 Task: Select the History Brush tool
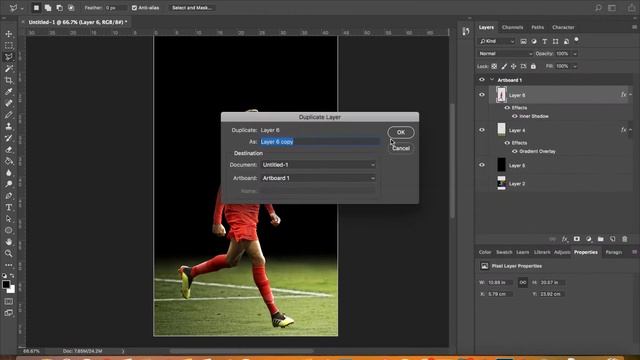tap(9, 138)
